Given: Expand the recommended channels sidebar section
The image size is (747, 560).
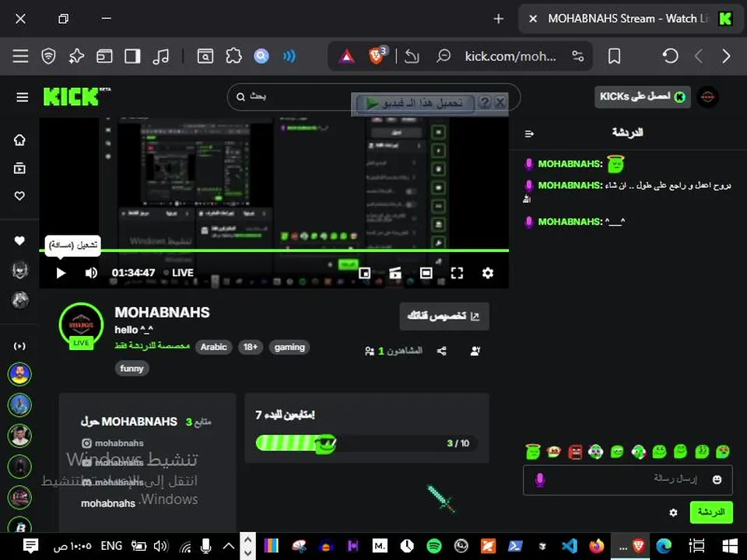Looking at the screenshot, I should point(19,346).
